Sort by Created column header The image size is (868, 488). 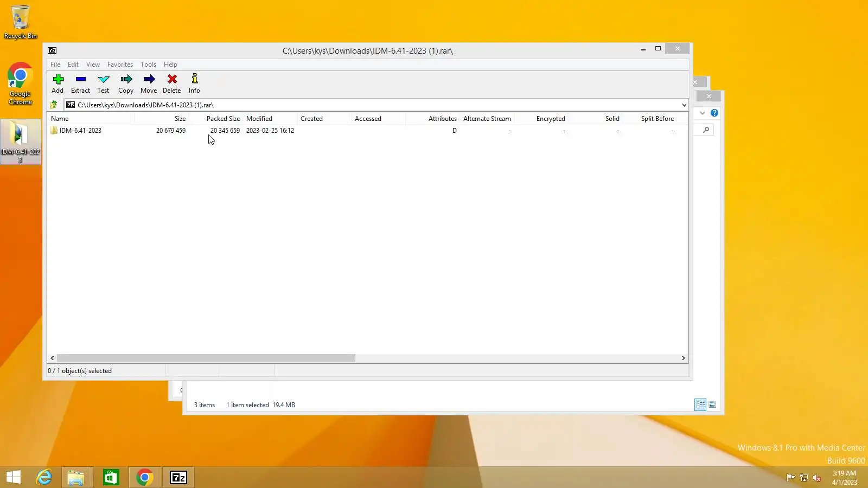tap(324, 119)
